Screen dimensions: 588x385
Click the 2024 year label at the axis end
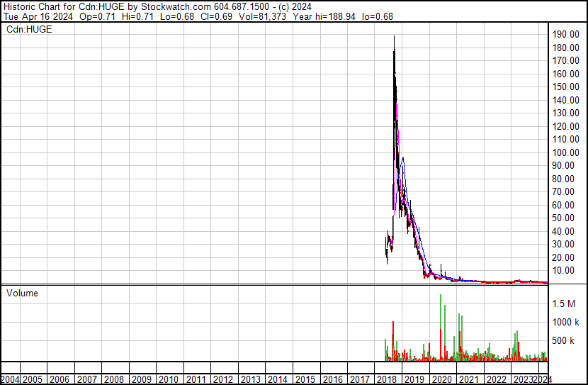coord(542,379)
